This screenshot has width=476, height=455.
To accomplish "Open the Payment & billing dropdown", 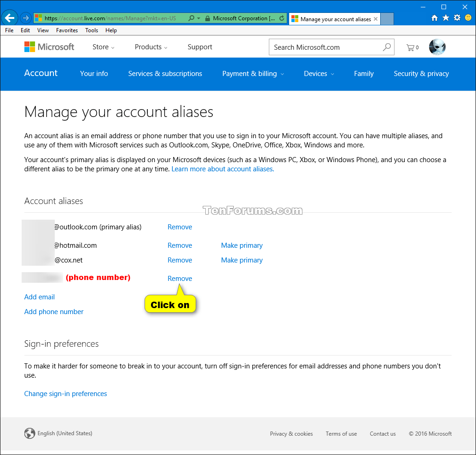I will tap(253, 74).
